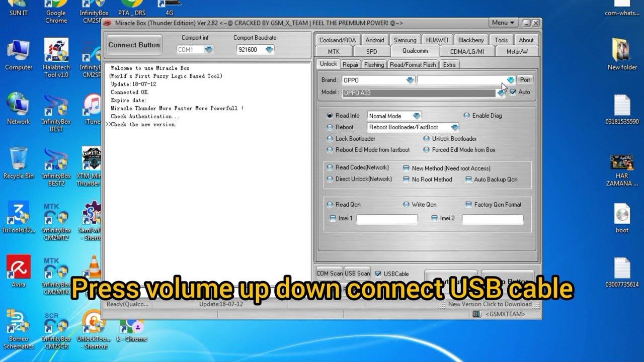Open the Read/Format Flash sub-tab
Viewport: 644px width, 362px height.
pos(413,64)
